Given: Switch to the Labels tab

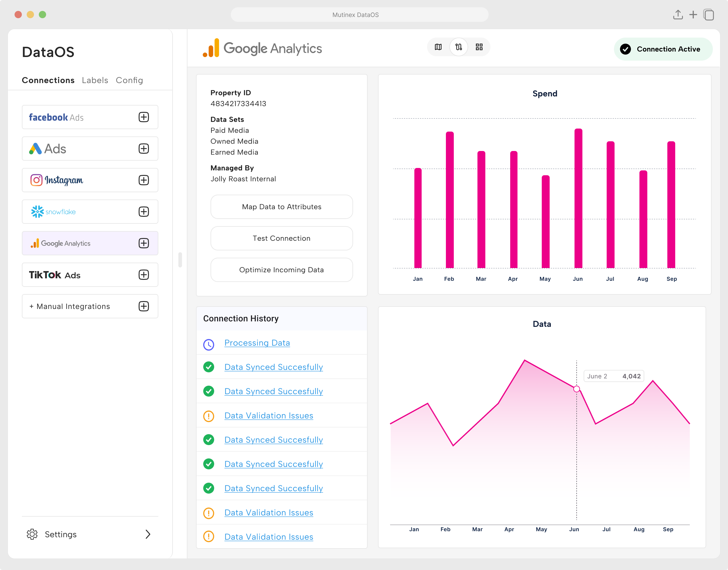Looking at the screenshot, I should tap(95, 80).
